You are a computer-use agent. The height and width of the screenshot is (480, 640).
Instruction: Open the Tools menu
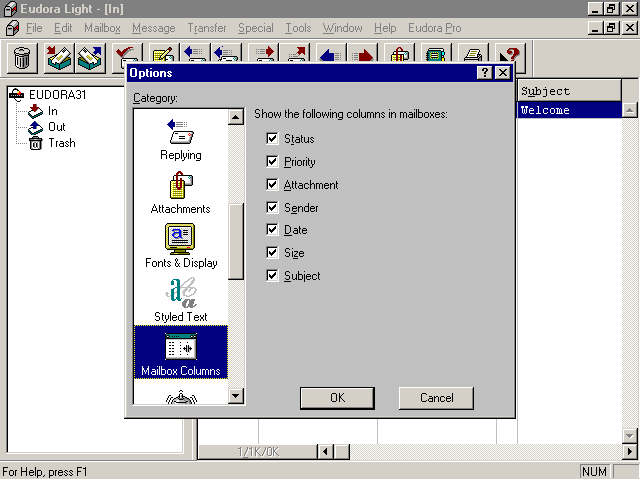(x=298, y=28)
